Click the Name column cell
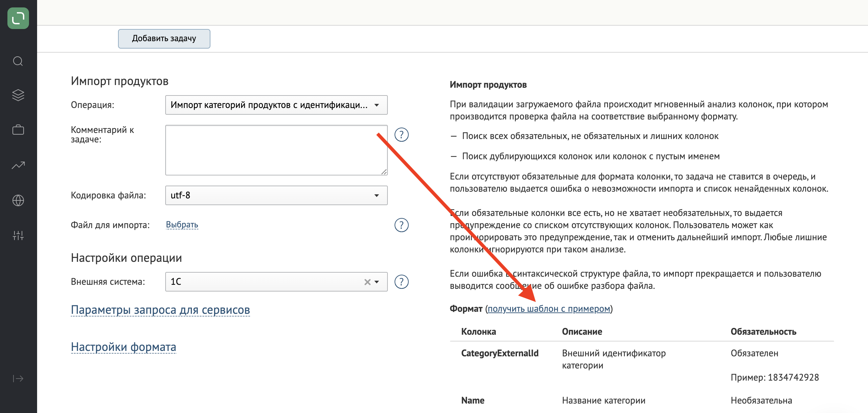This screenshot has height=413, width=868. click(473, 401)
